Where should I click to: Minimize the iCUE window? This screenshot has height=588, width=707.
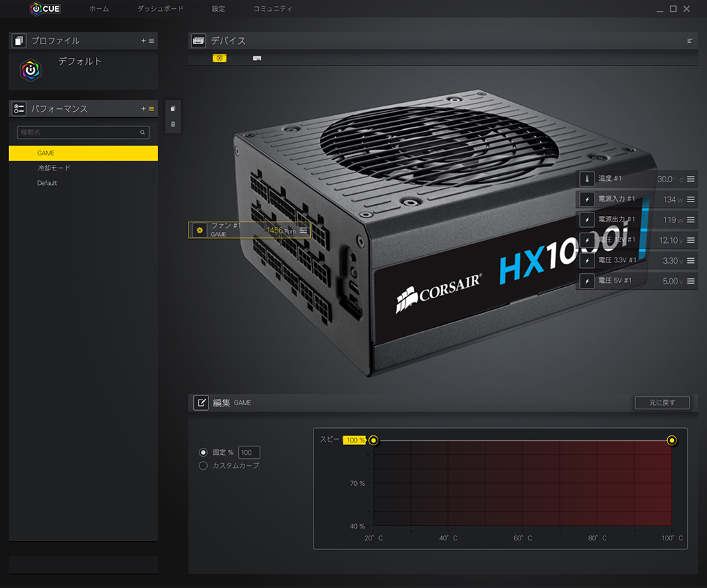pyautogui.click(x=660, y=10)
